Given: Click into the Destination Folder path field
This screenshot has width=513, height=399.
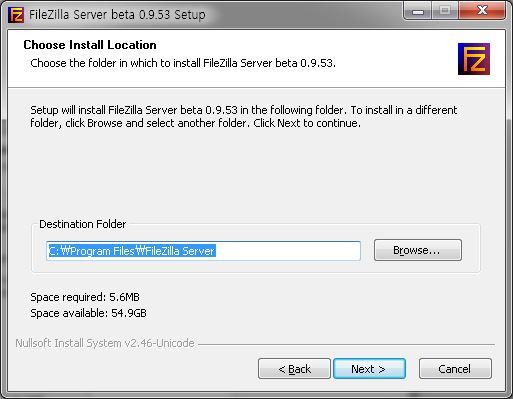Looking at the screenshot, I should tap(203, 251).
